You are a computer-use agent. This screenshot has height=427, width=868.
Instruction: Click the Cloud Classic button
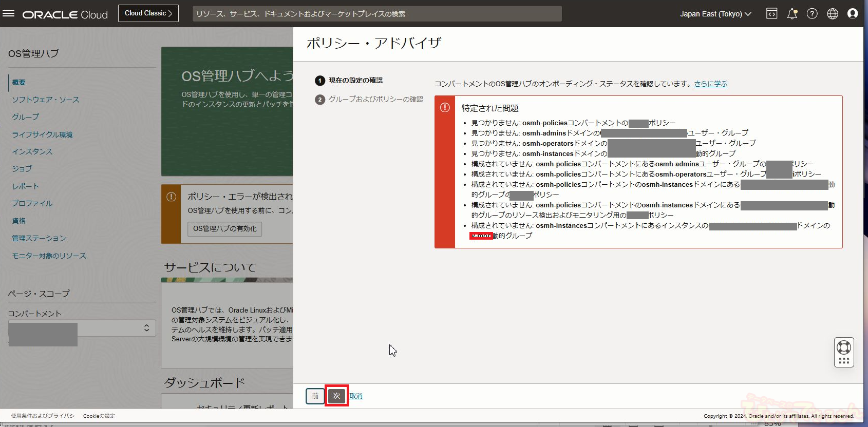pos(148,13)
